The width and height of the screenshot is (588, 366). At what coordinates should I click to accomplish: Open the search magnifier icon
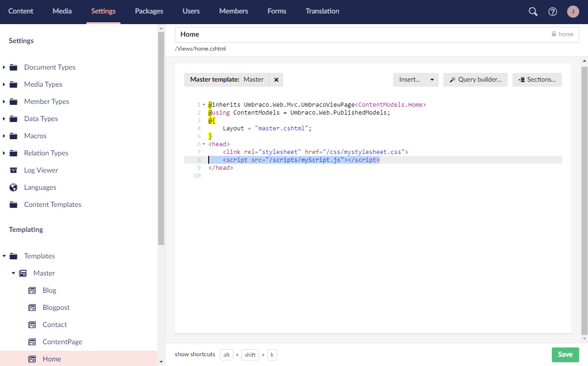click(x=533, y=12)
